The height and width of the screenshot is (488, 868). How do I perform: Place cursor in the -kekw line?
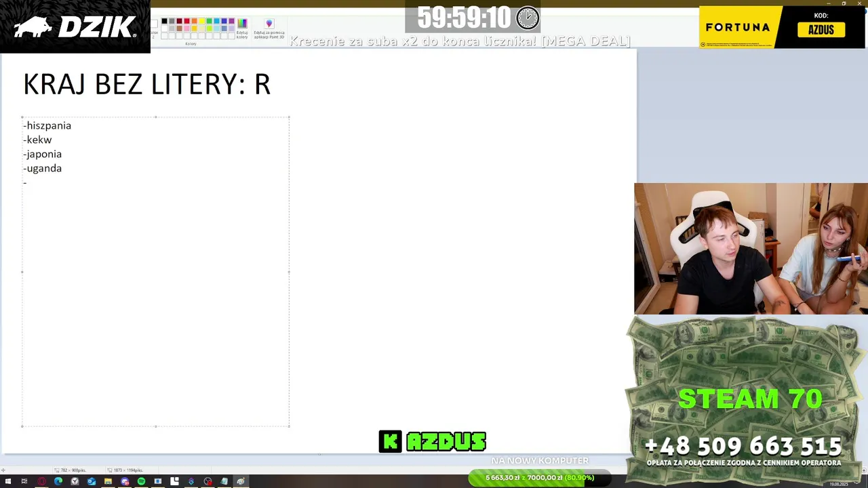pos(37,140)
